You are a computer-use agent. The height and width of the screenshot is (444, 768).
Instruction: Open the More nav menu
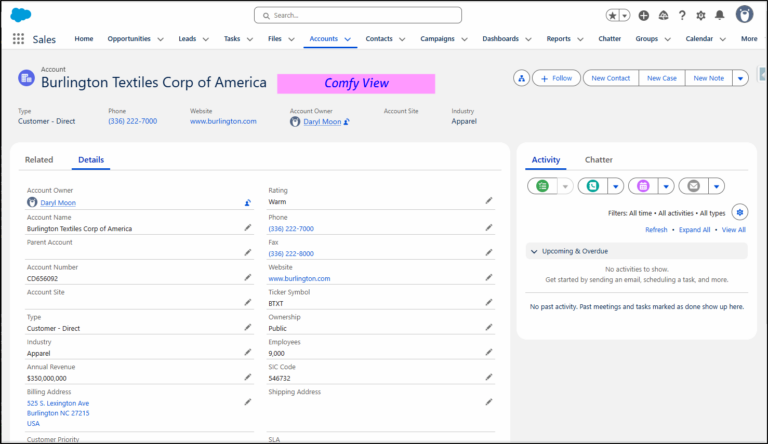[x=749, y=39]
